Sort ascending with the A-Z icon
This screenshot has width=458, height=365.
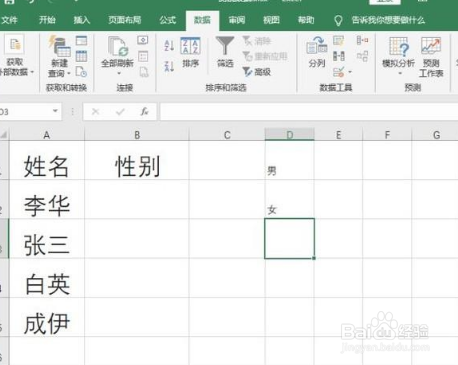tap(169, 46)
